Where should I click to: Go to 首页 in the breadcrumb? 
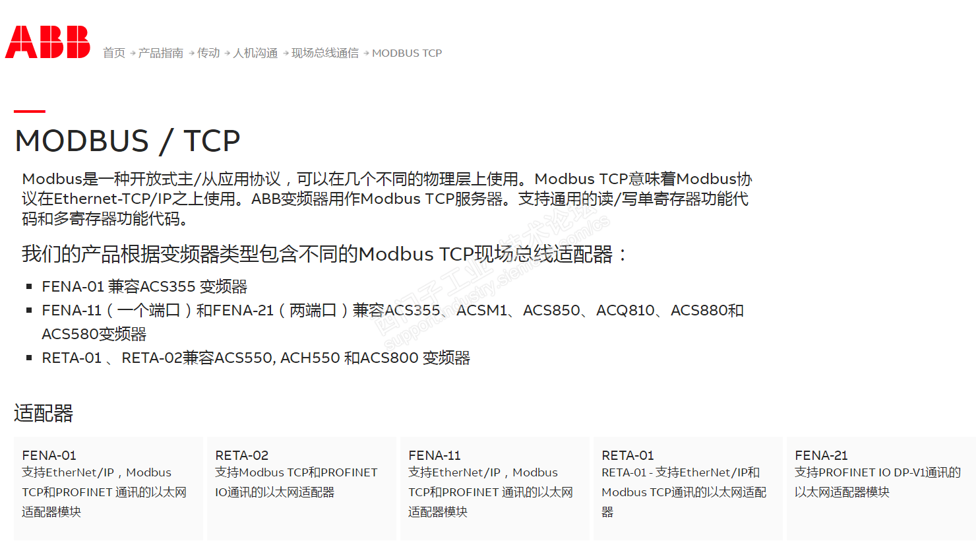point(114,53)
